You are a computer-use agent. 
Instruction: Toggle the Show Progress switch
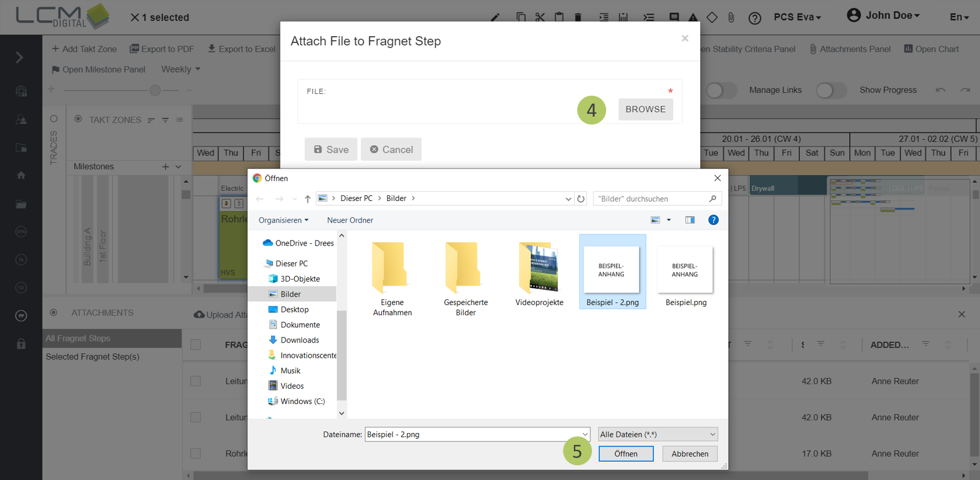[x=830, y=90]
